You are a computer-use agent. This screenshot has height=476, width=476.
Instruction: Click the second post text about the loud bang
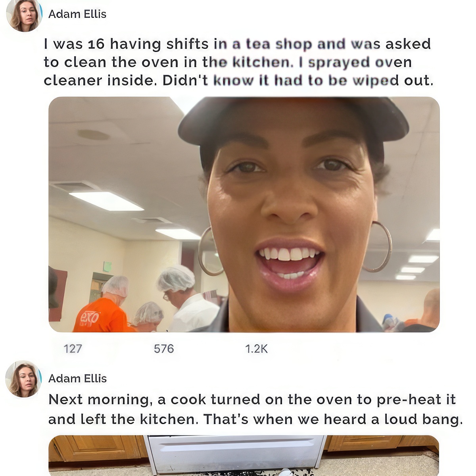pyautogui.click(x=255, y=409)
